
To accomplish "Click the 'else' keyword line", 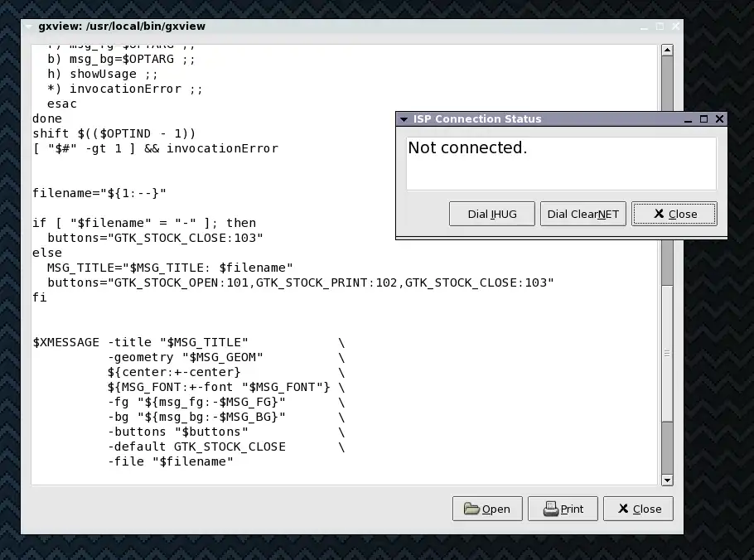I will (47, 253).
